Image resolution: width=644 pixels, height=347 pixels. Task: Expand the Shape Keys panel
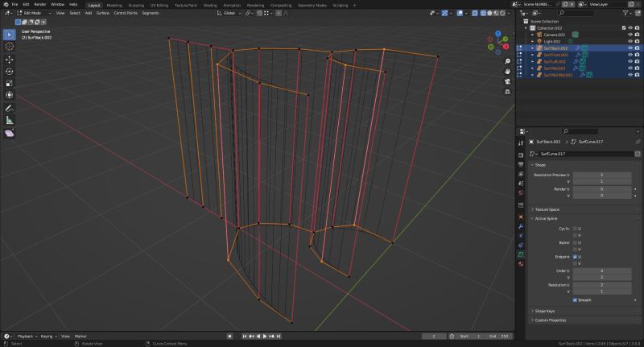[545, 312]
